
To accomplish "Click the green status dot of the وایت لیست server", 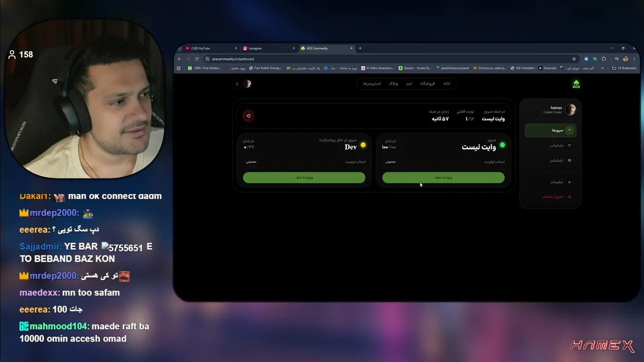I will click(502, 145).
